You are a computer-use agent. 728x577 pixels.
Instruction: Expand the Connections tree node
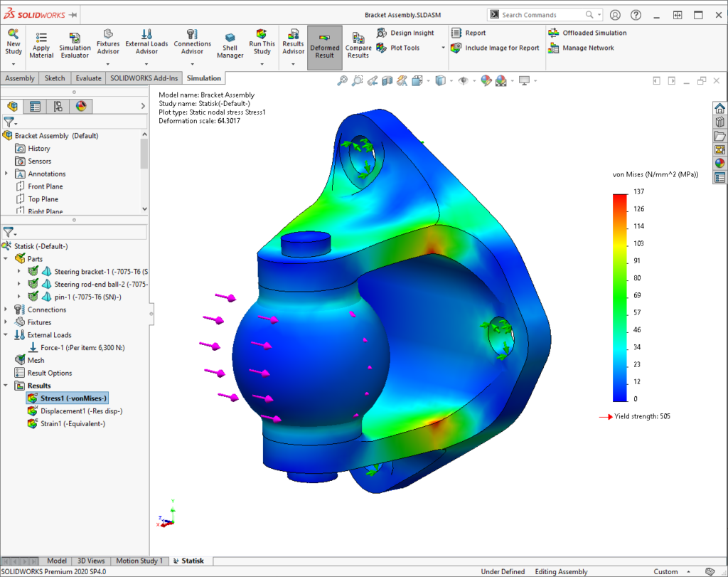[x=6, y=309]
